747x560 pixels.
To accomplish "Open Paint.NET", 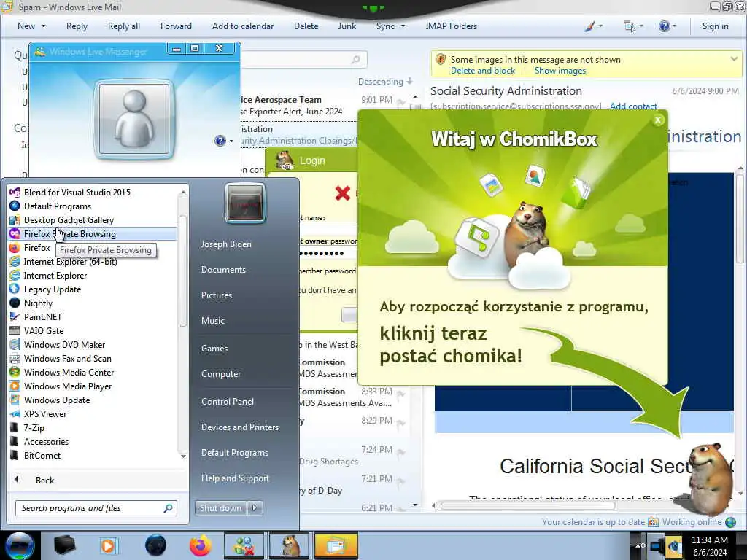I will 43,316.
